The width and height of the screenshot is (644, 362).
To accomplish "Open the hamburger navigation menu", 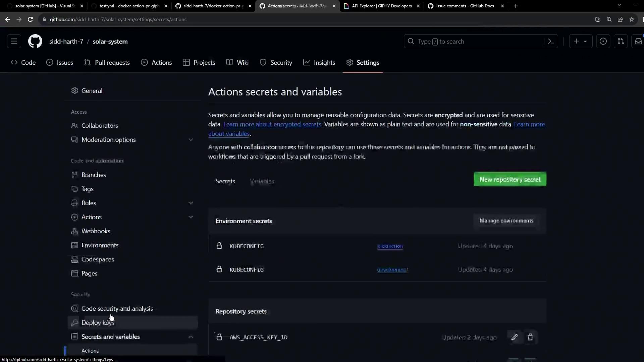I will tap(14, 41).
